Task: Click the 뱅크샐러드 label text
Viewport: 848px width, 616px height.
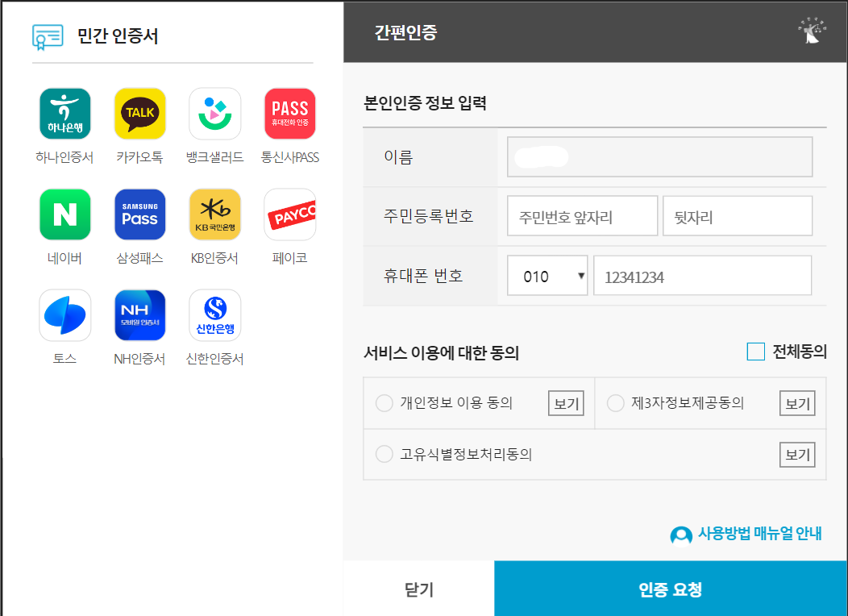Action: pyautogui.click(x=214, y=157)
